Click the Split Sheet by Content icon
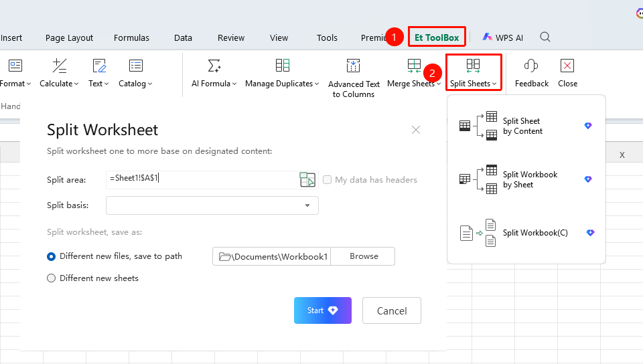643x364 pixels. tap(478, 126)
